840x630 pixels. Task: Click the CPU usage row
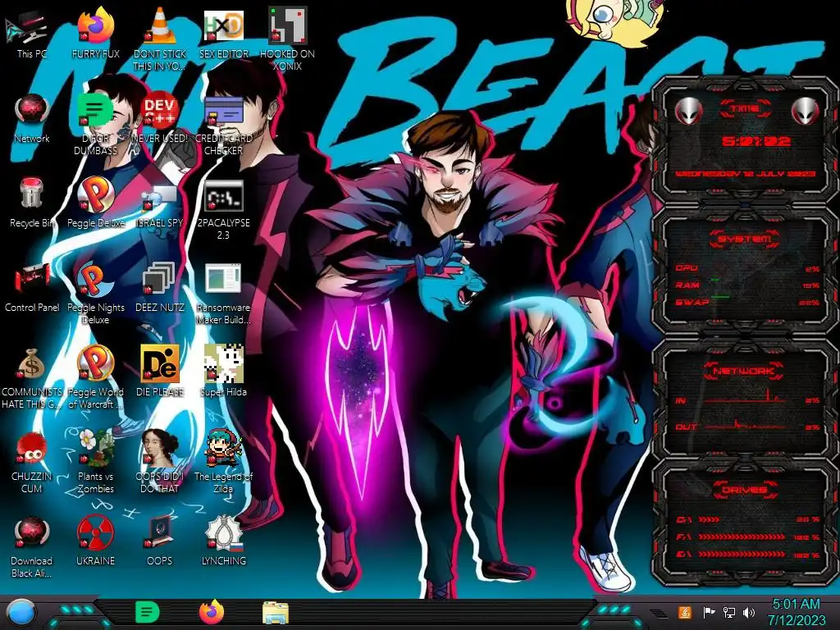748,268
